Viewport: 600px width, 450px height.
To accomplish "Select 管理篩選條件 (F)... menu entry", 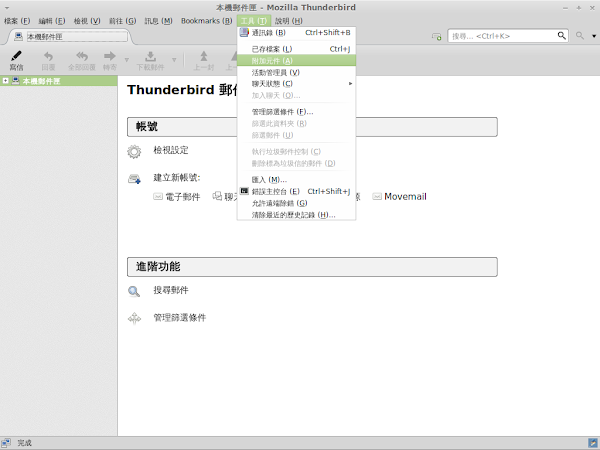I will click(x=297, y=112).
